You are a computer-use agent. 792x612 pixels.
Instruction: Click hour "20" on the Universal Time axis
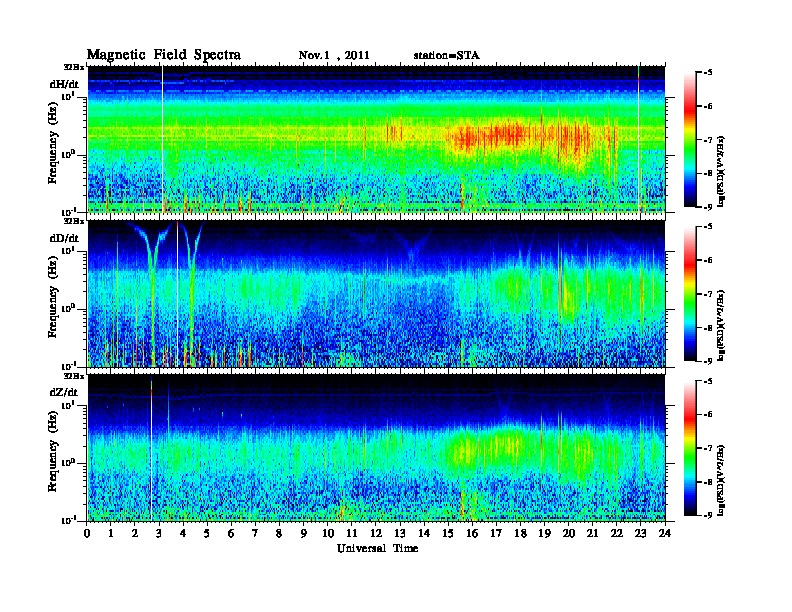tap(568, 533)
